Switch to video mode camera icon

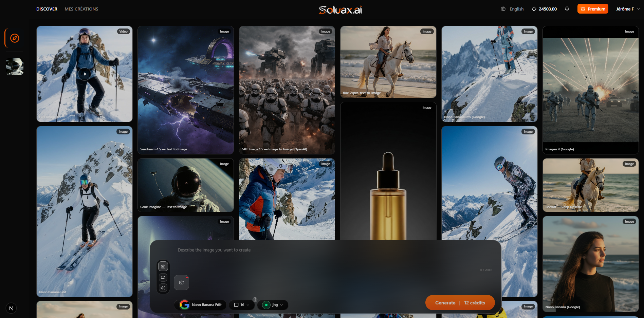click(163, 277)
